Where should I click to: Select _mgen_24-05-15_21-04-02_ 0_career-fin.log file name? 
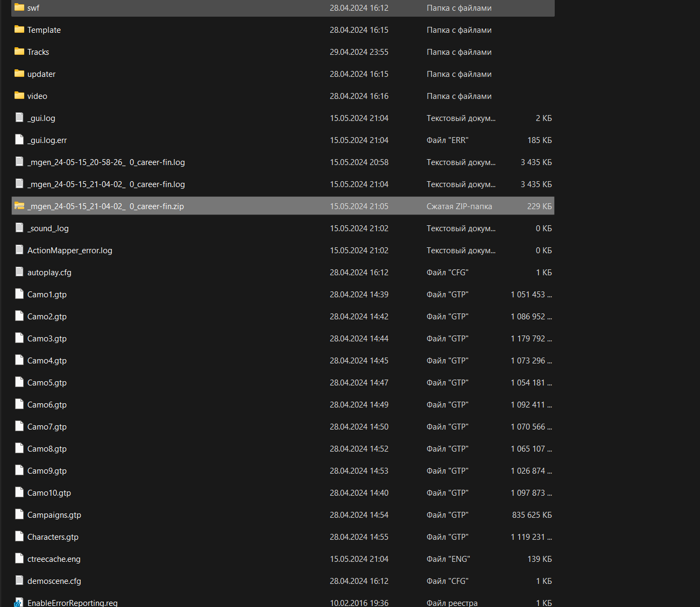tap(106, 184)
